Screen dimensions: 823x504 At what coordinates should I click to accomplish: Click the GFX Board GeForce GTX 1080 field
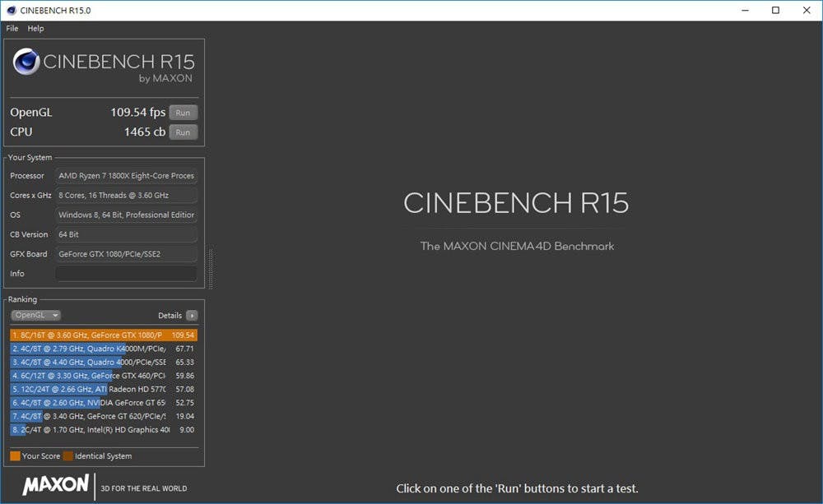126,254
